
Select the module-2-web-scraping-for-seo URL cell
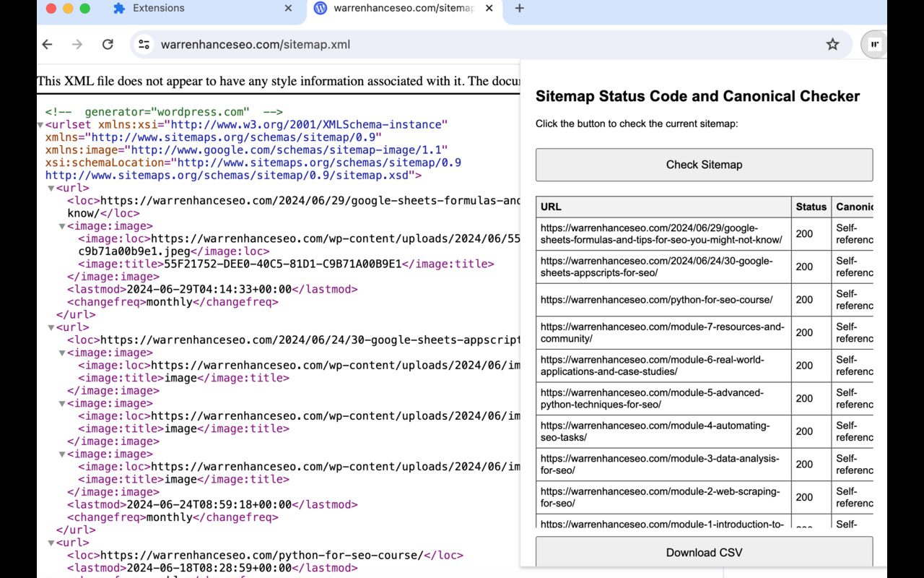tap(663, 497)
